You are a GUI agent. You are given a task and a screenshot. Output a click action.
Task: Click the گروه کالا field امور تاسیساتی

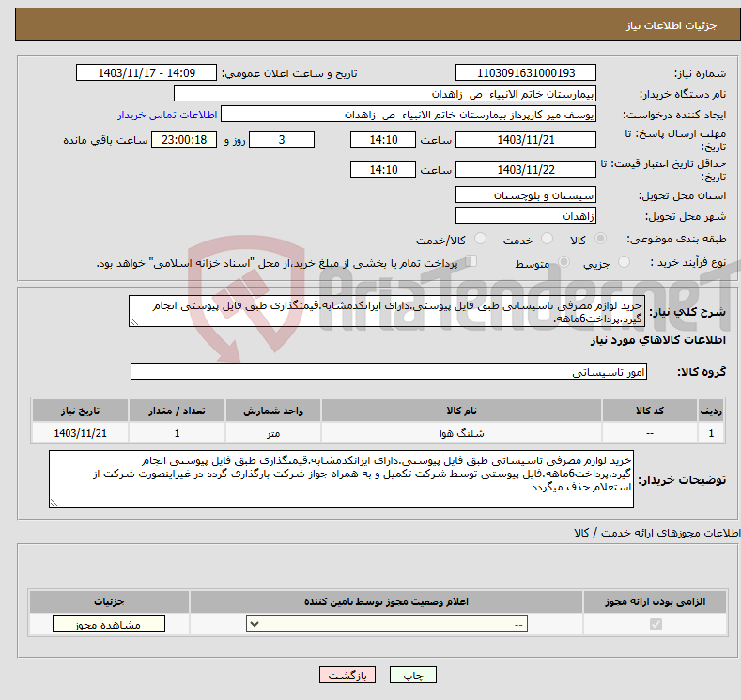389,371
